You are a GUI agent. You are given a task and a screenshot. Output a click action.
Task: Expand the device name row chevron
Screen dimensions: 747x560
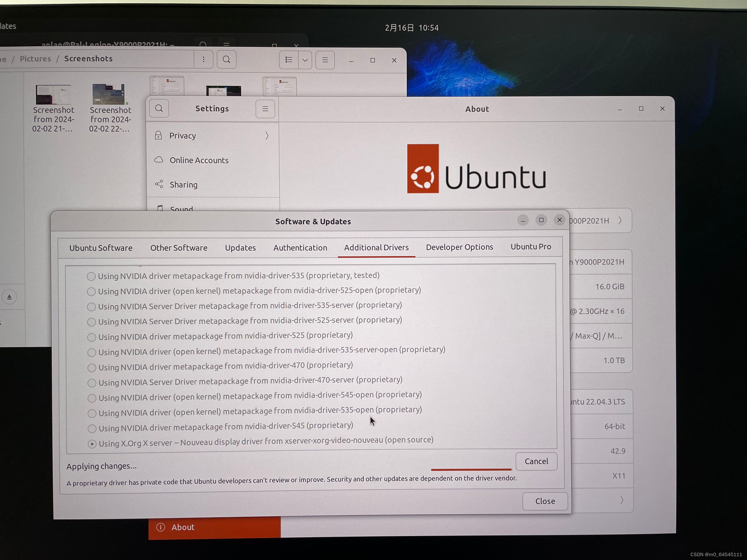[x=620, y=221]
